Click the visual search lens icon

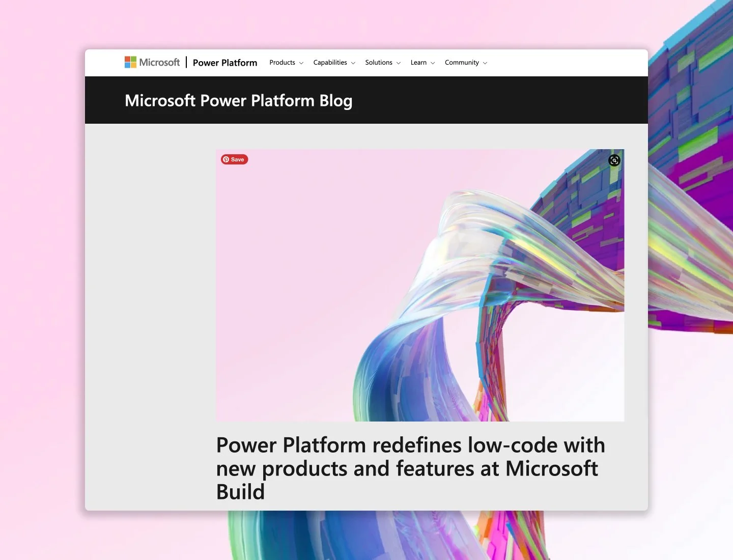tap(614, 160)
